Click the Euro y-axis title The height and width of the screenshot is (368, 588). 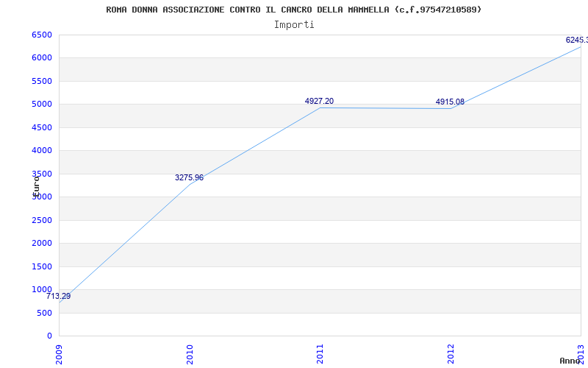click(36, 186)
